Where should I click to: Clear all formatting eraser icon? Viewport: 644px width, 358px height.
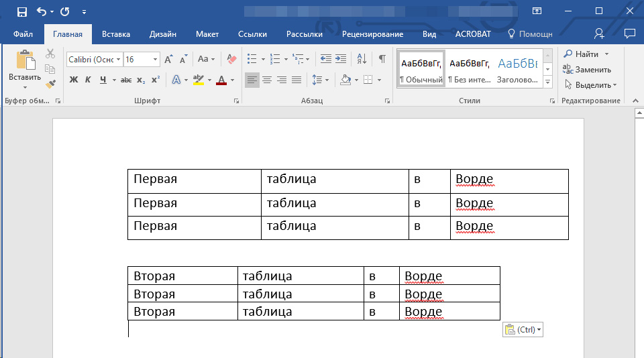231,59
